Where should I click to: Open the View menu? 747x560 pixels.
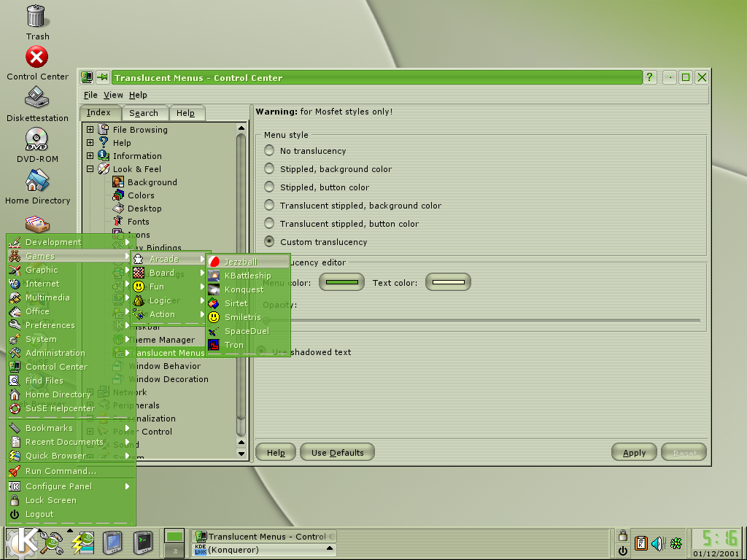(x=113, y=95)
